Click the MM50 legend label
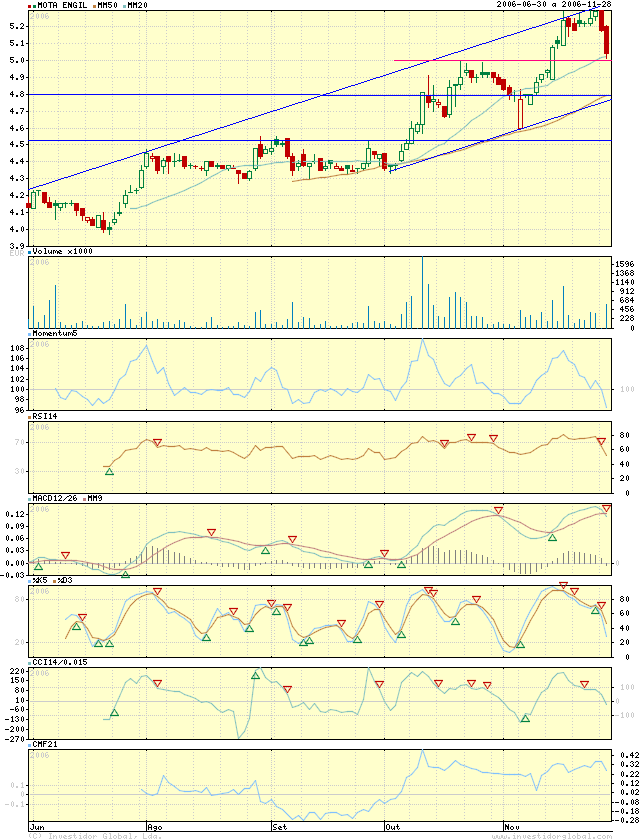Screen dimensions: 640x840 (107, 5)
